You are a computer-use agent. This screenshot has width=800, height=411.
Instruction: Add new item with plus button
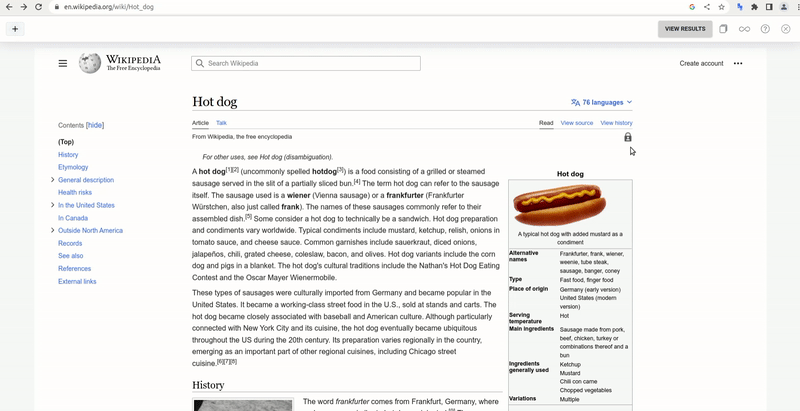coord(15,29)
